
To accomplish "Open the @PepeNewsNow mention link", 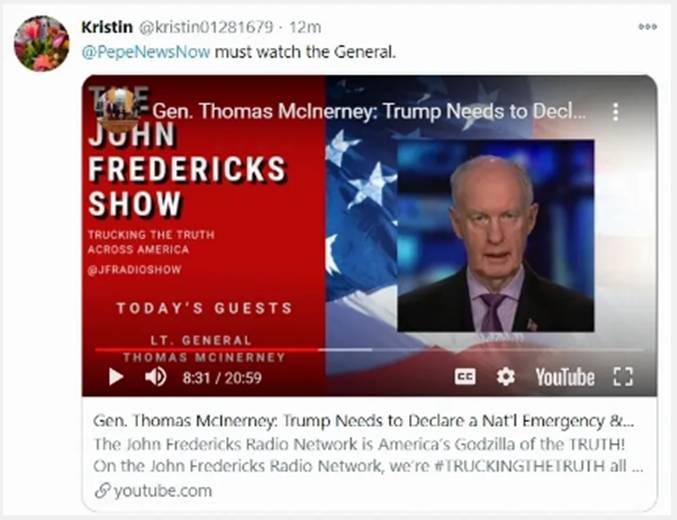I will click(146, 52).
